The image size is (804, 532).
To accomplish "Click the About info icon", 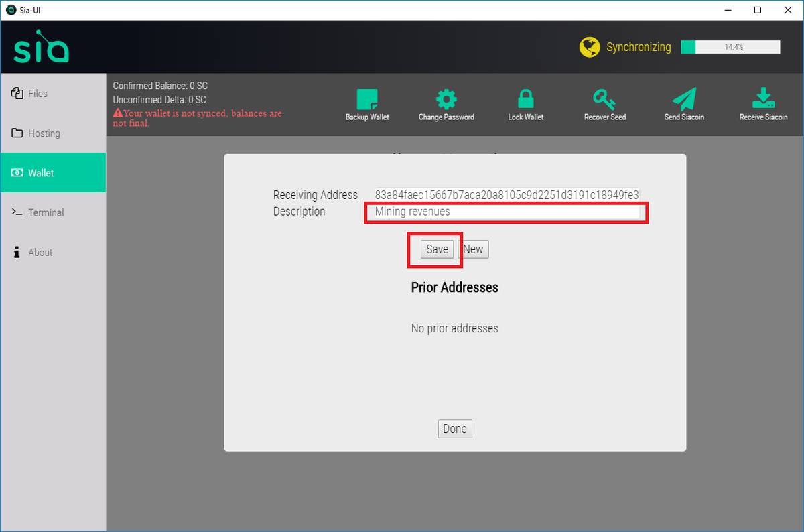I will (x=17, y=252).
